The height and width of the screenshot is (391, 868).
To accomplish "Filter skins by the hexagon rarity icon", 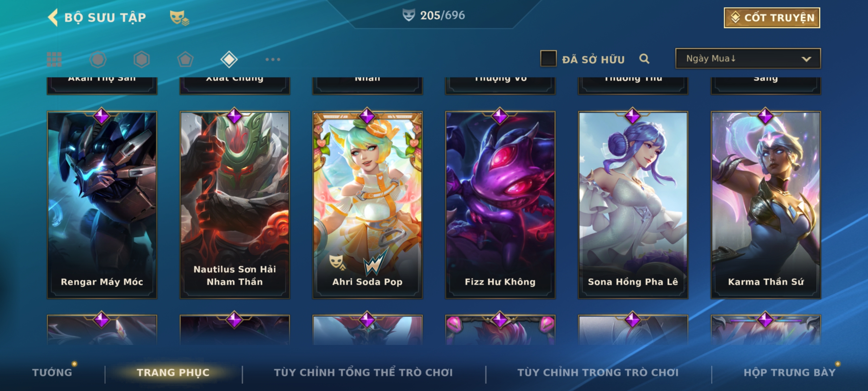I will pyautogui.click(x=141, y=59).
